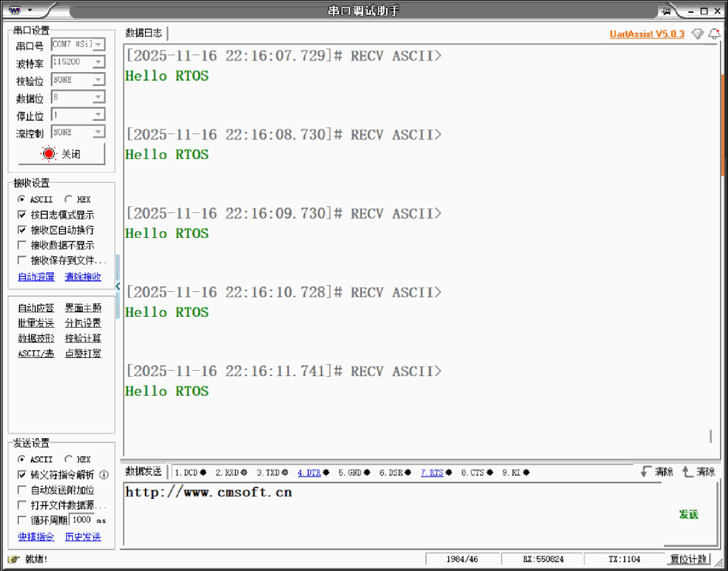Switch to the 数据发送 tab
Image resolution: width=728 pixels, height=571 pixels.
pos(144,472)
